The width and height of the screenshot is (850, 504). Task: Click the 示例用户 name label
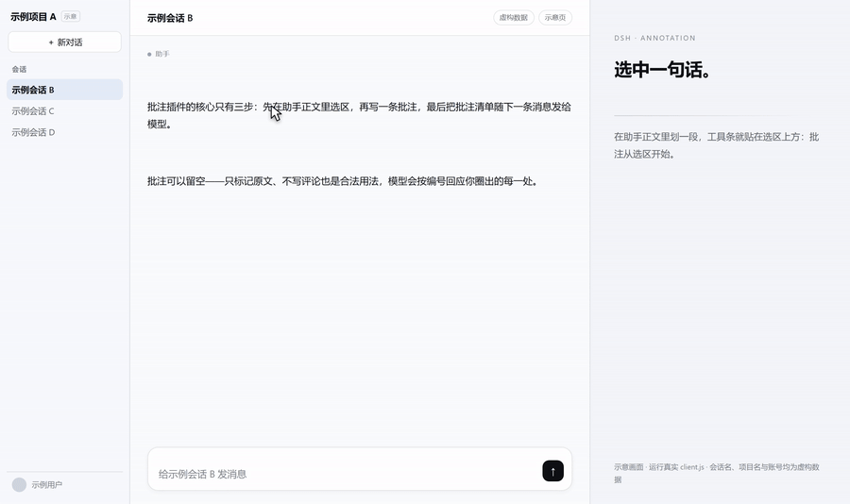(46, 485)
